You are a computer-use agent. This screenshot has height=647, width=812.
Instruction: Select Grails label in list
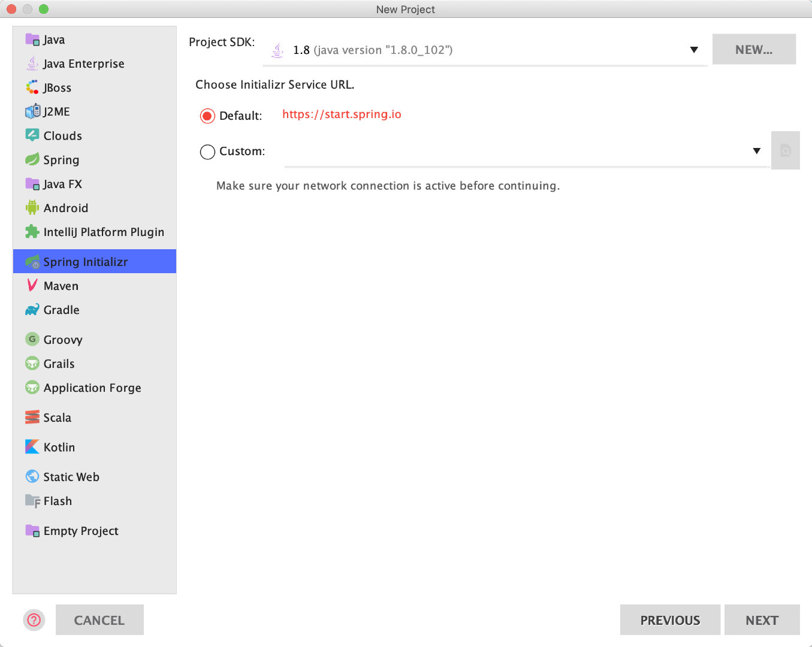coord(59,364)
